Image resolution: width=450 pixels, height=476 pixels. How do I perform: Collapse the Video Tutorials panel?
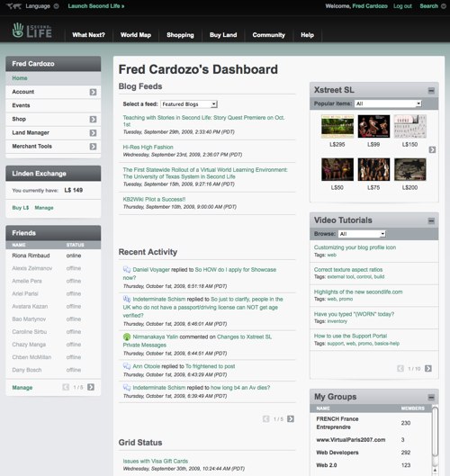coord(431,220)
